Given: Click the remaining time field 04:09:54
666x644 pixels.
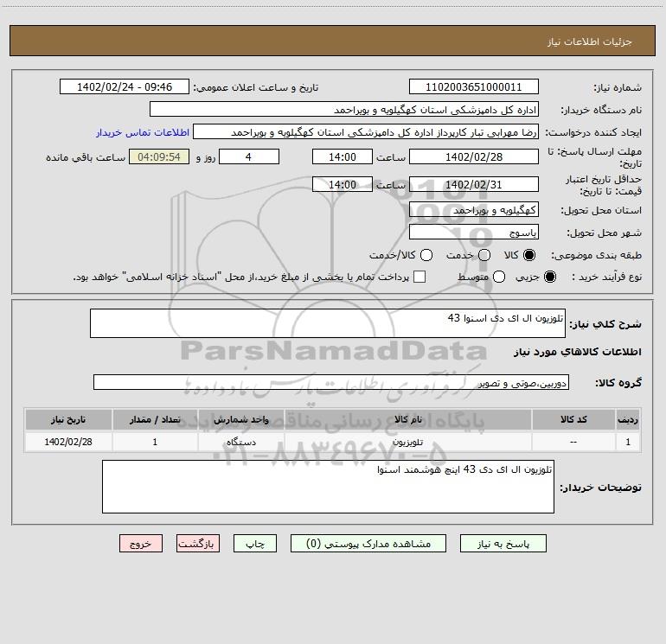Looking at the screenshot, I should pyautogui.click(x=159, y=156).
